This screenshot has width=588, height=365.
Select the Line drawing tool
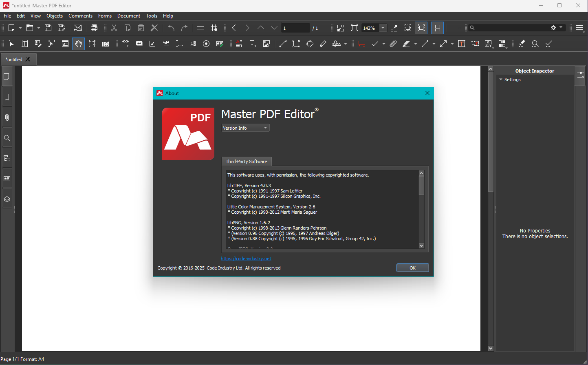[283, 44]
